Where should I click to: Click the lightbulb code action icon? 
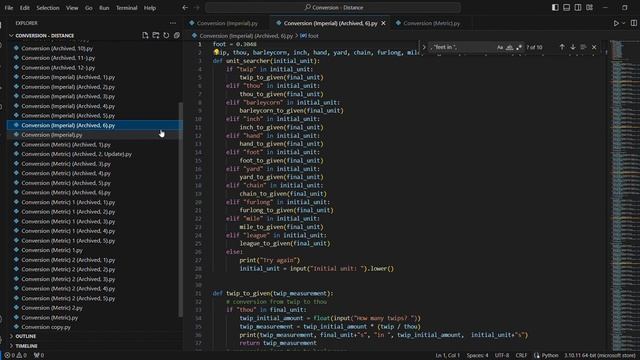pos(216,52)
